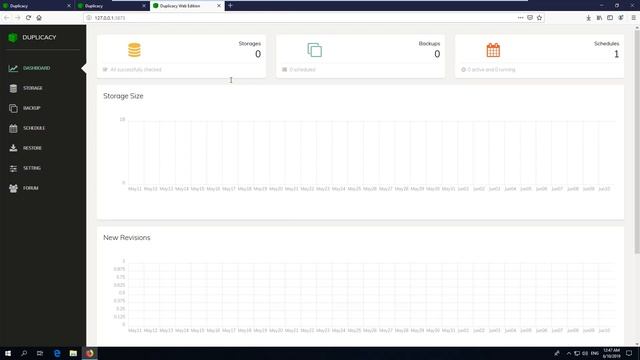
Task: Open the Windows notification center
Action: pyautogui.click(x=629, y=353)
